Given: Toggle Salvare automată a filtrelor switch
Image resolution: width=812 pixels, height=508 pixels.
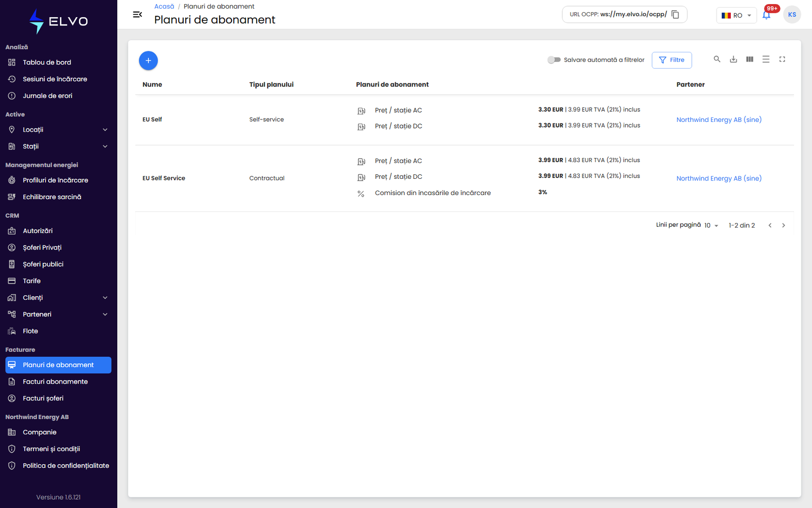Looking at the screenshot, I should [x=554, y=60].
